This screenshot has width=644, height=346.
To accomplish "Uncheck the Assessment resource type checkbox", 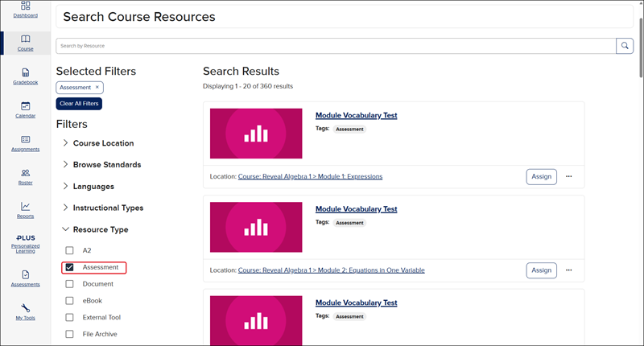I will tap(69, 267).
